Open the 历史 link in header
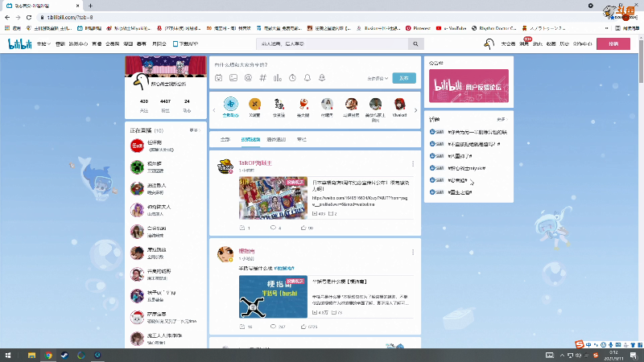Screen dimensions: 644x362 (564, 44)
